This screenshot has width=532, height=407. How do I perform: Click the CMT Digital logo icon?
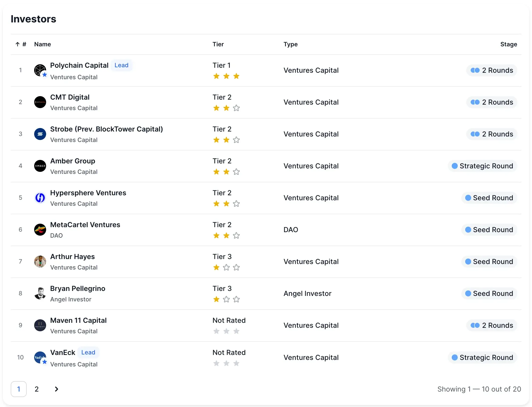(x=40, y=102)
